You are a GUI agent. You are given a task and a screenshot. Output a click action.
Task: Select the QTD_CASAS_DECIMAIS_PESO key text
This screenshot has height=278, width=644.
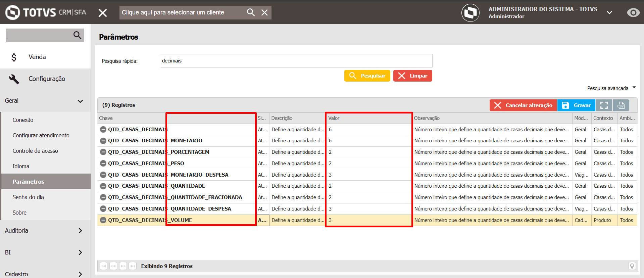[146, 164]
